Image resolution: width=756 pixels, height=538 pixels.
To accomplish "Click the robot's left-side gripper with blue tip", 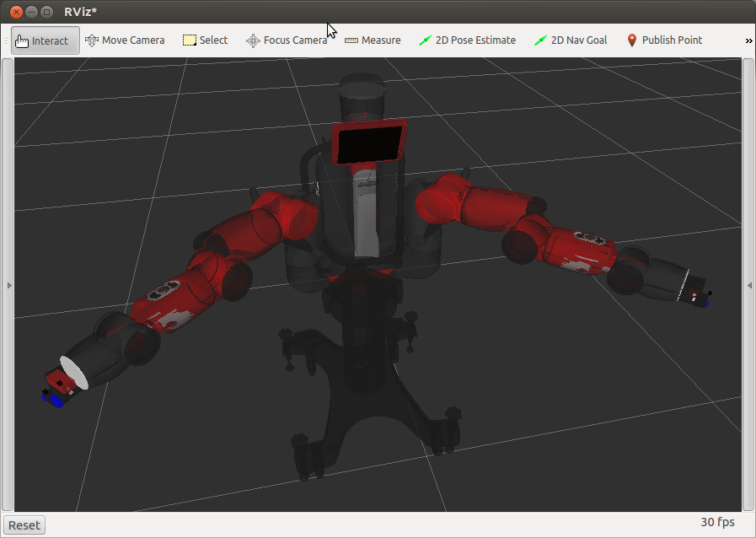I will [56, 390].
